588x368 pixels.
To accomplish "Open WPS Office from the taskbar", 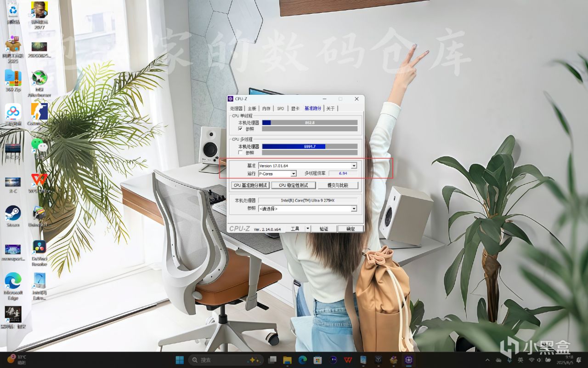I will [x=348, y=360].
